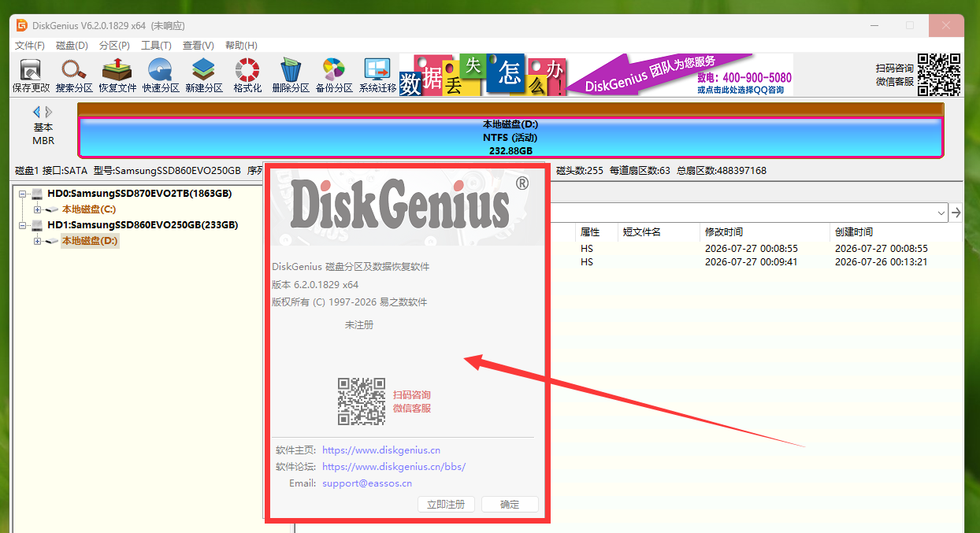The width and height of the screenshot is (980, 533).
Task: Click modified time 2026-07-27 00:09:41
Action: (x=752, y=262)
